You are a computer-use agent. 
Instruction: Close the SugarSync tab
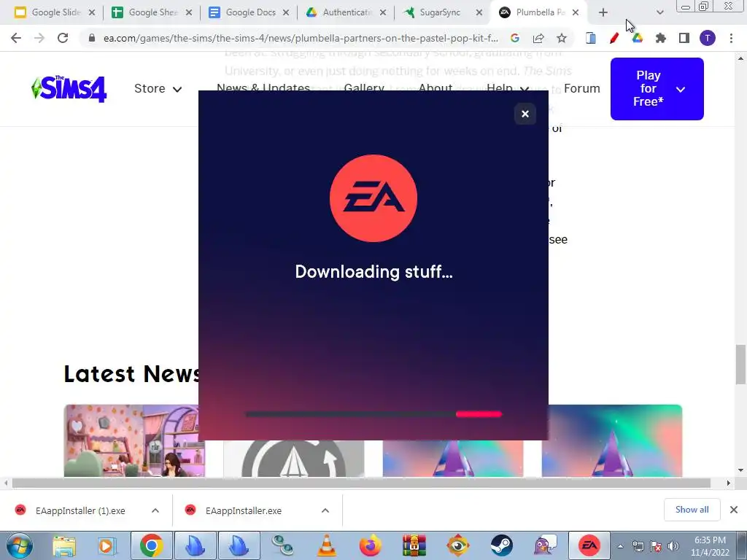[479, 12]
